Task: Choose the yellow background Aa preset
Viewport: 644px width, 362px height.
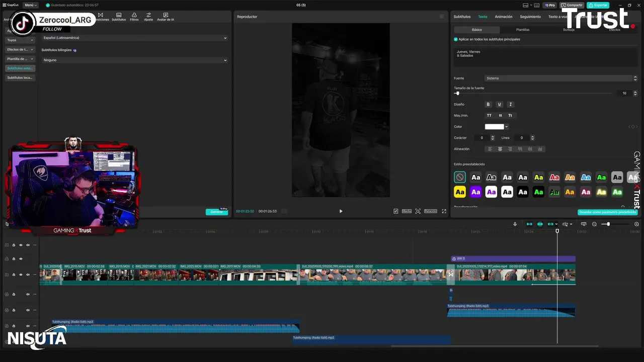Action: click(x=460, y=192)
